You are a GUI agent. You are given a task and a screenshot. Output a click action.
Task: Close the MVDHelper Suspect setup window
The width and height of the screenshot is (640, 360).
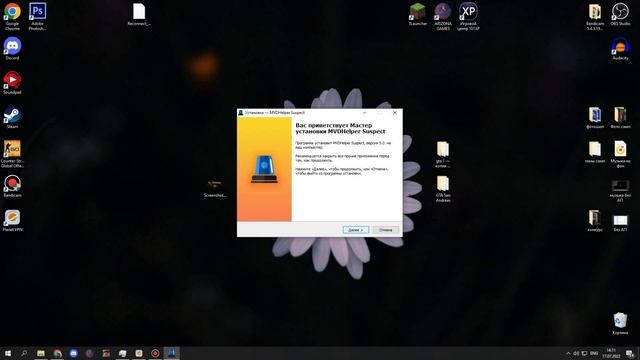pos(395,113)
